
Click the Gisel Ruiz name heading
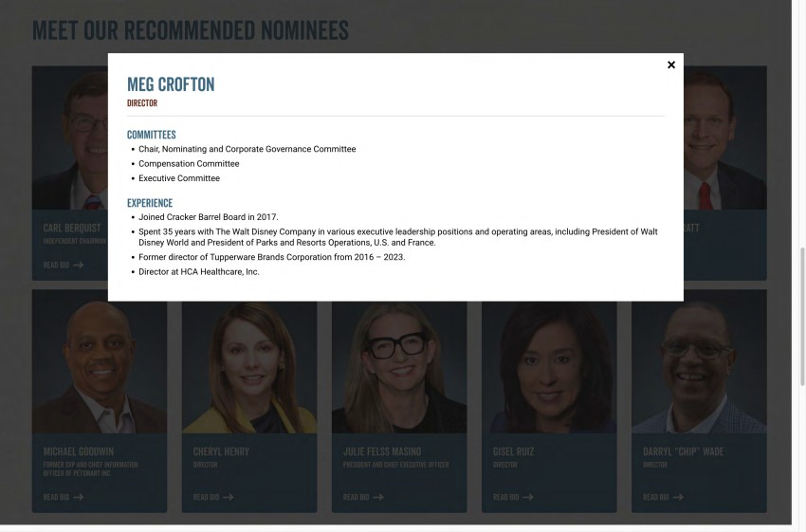[514, 451]
